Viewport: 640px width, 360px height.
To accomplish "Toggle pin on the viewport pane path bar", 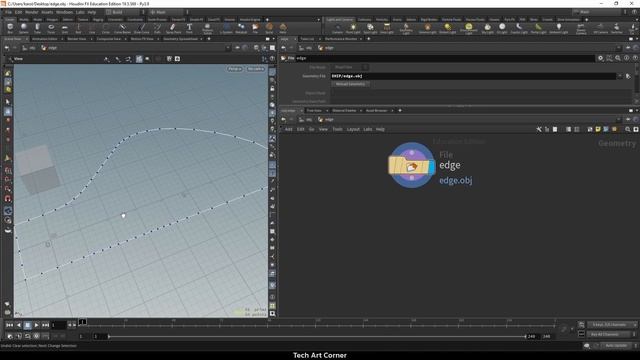I will (237, 48).
